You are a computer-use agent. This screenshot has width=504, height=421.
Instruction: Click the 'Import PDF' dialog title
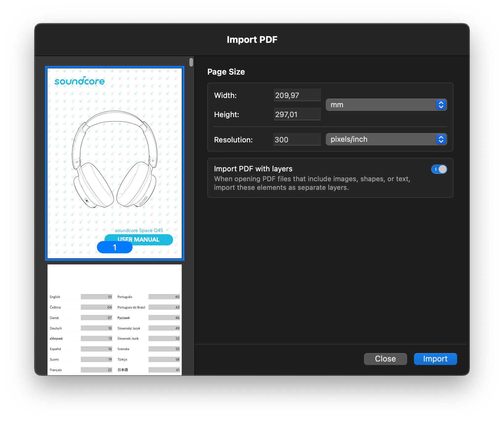(252, 40)
